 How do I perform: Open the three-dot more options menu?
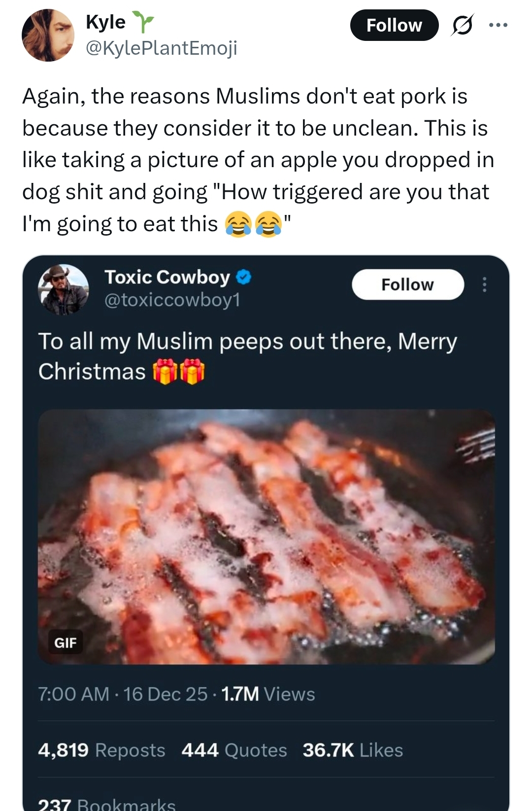(x=498, y=25)
